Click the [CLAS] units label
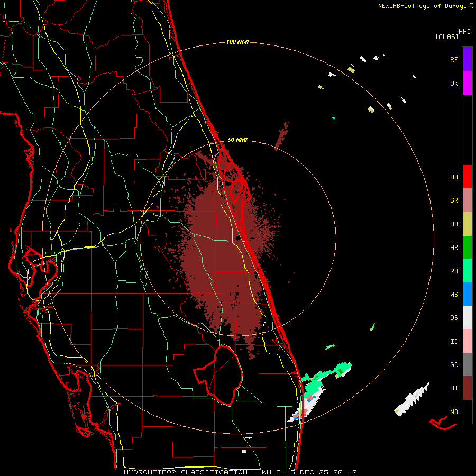 [x=447, y=36]
